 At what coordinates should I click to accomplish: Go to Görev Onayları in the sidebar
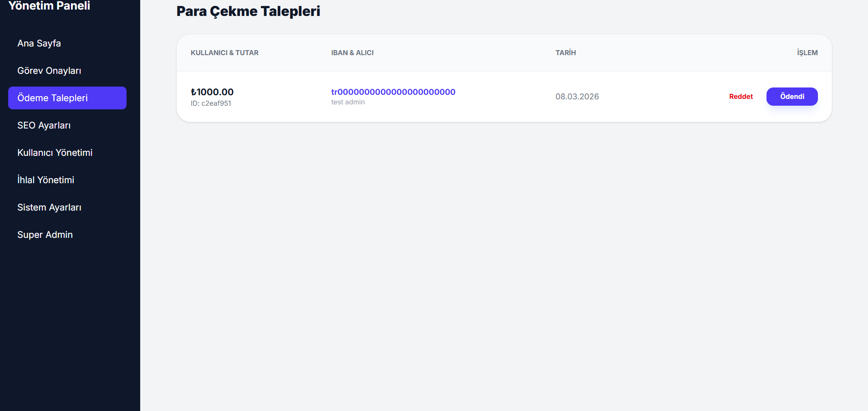(49, 71)
